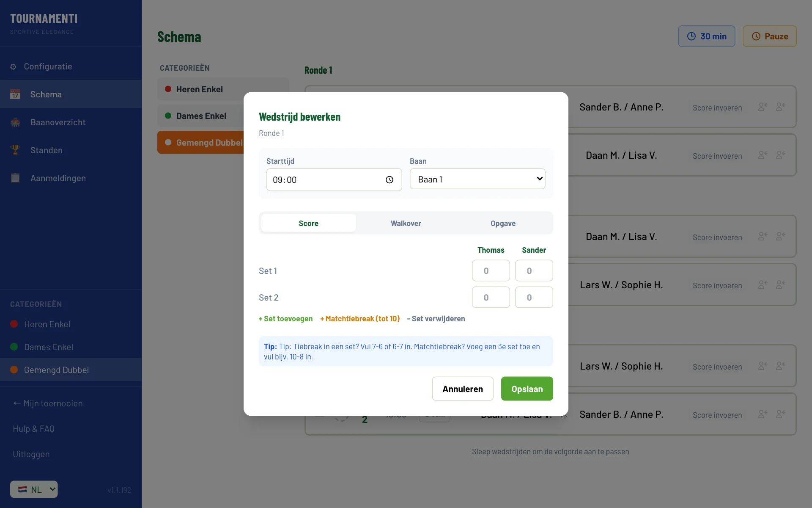
Task: Switch to the Walkover tab
Action: [406, 223]
